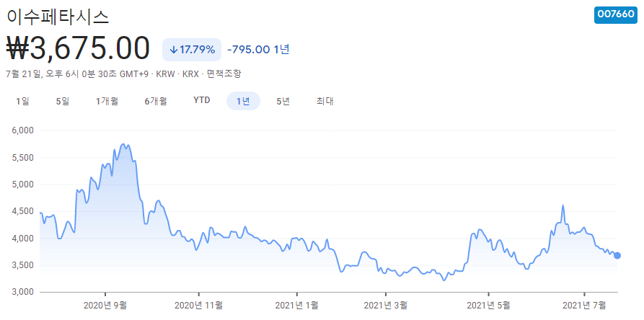The width and height of the screenshot is (644, 320).
Task: Select the 5일 time range tab
Action: [63, 101]
